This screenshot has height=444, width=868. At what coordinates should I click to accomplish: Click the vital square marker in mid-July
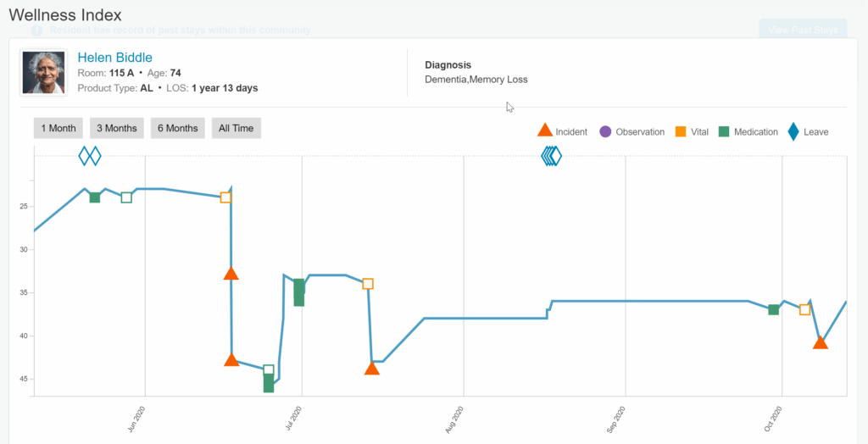pyautogui.click(x=368, y=284)
